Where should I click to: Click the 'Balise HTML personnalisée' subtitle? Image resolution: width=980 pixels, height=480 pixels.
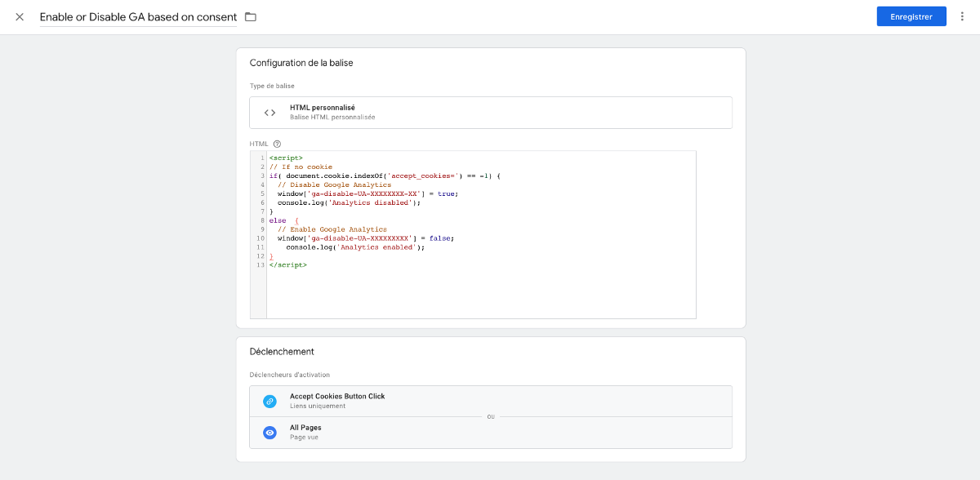tap(332, 118)
